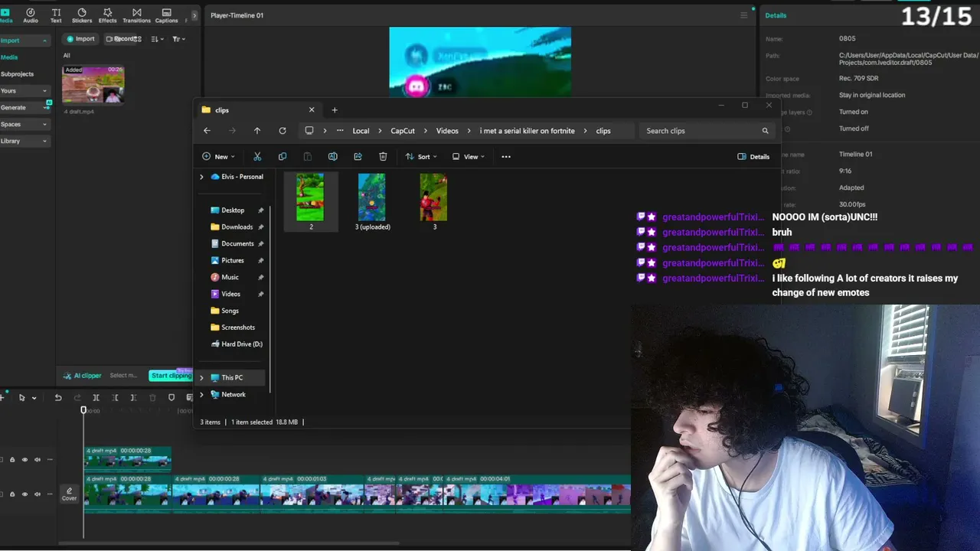Open the Captions tab
This screenshot has width=980, height=551.
166,15
